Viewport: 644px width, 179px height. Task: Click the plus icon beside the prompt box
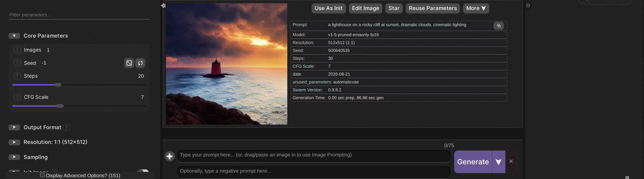[170, 156]
